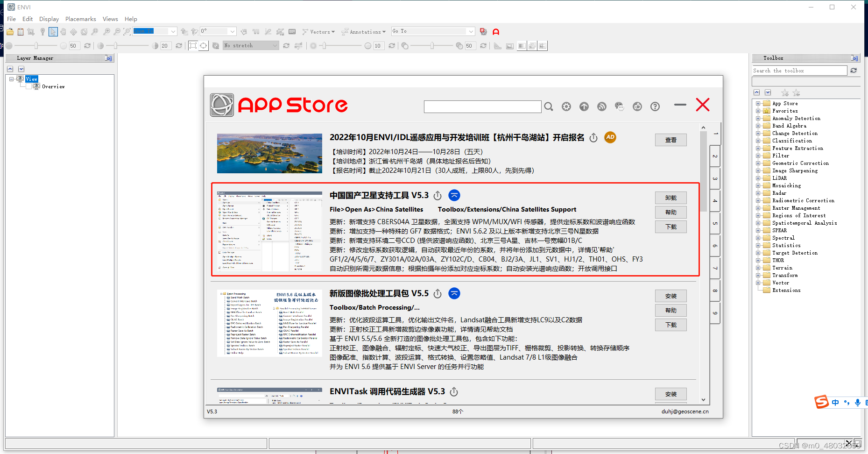Click the brightness slider handle
Image resolution: width=868 pixels, height=454 pixels.
(36, 46)
